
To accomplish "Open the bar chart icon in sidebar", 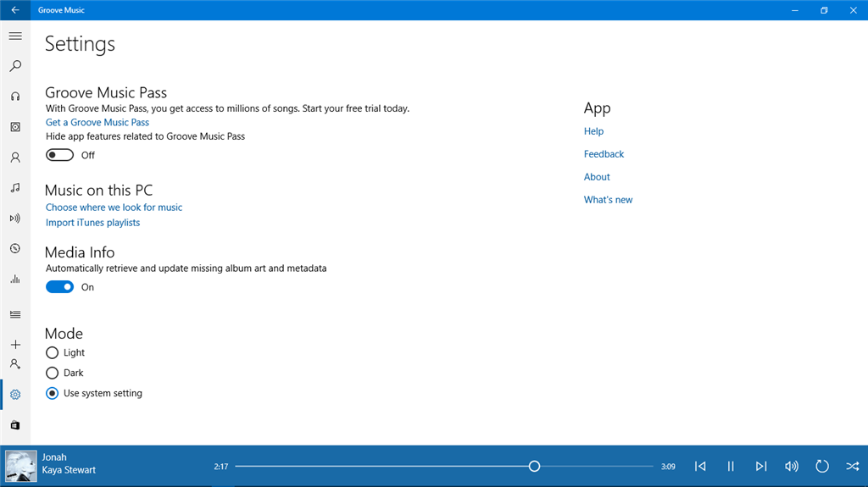I will (x=15, y=279).
